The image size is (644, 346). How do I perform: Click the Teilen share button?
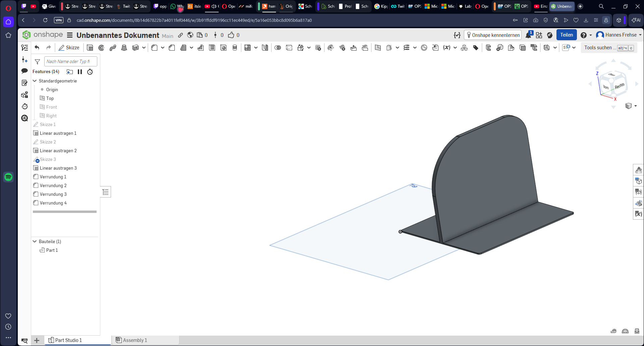click(x=567, y=35)
